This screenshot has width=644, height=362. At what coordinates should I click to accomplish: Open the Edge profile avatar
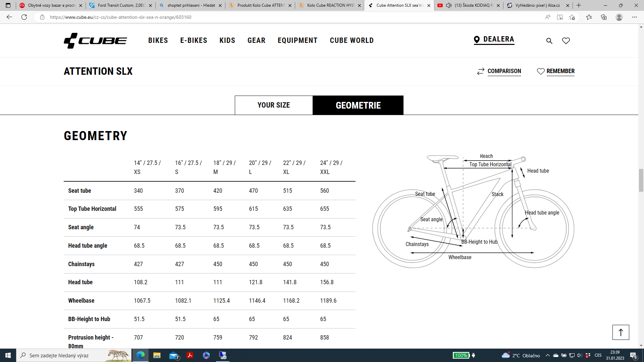coord(619,17)
